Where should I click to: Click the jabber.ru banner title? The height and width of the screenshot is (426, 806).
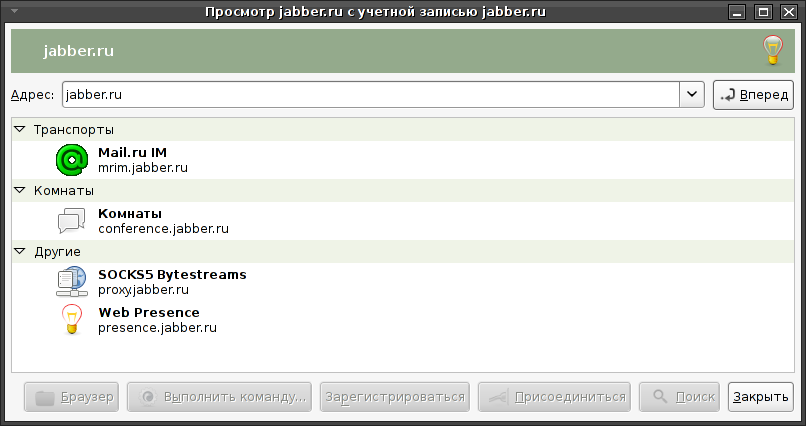(79, 51)
